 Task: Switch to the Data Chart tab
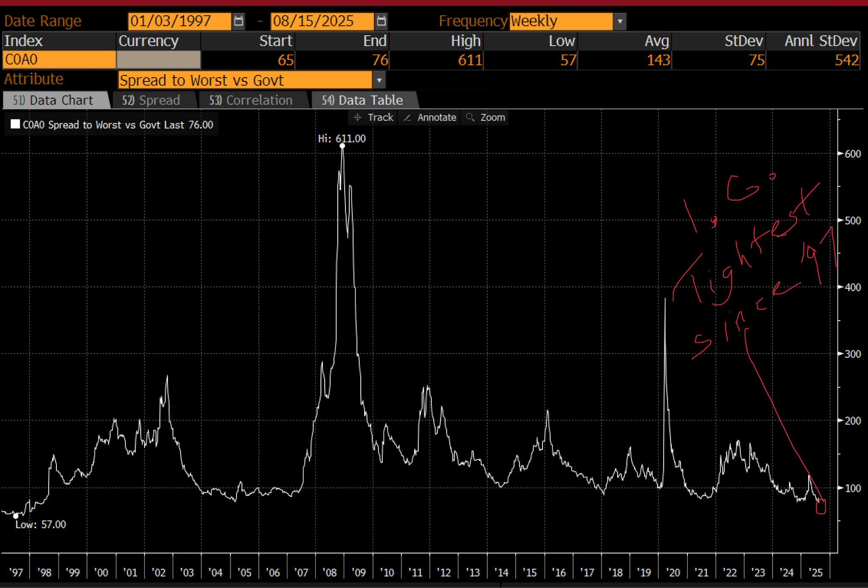point(54,100)
